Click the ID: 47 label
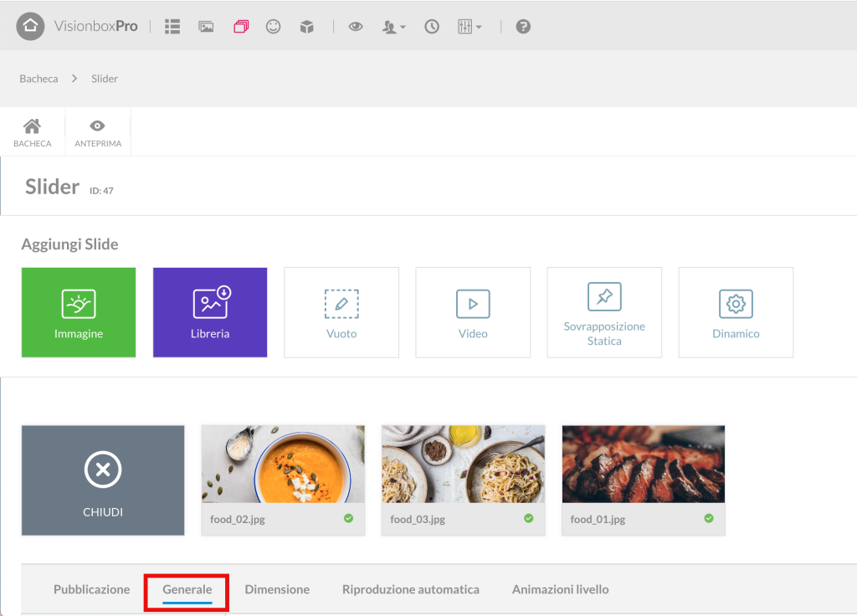 tap(101, 191)
